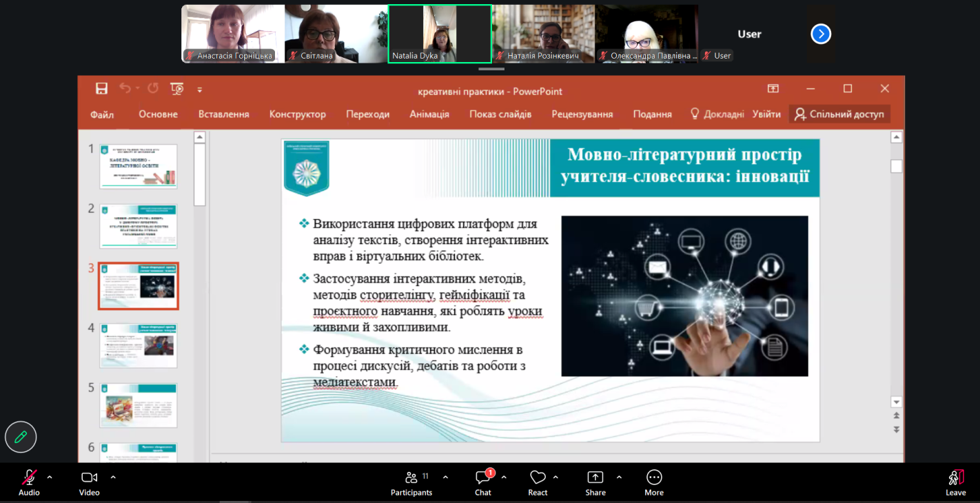Screen dimensions: 980x503
Task: Click the Спільний доступ button
Action: point(839,114)
